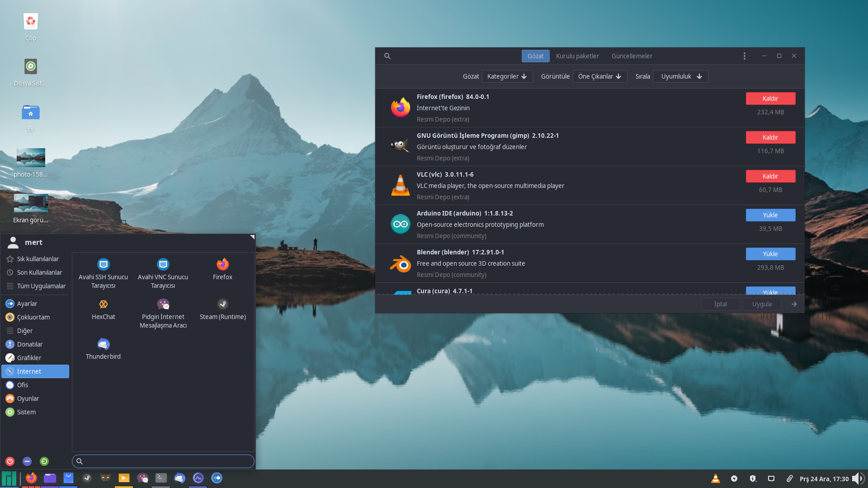Image resolution: width=868 pixels, height=488 pixels.
Task: Switch to Kurulu paketler tab
Action: [x=577, y=56]
